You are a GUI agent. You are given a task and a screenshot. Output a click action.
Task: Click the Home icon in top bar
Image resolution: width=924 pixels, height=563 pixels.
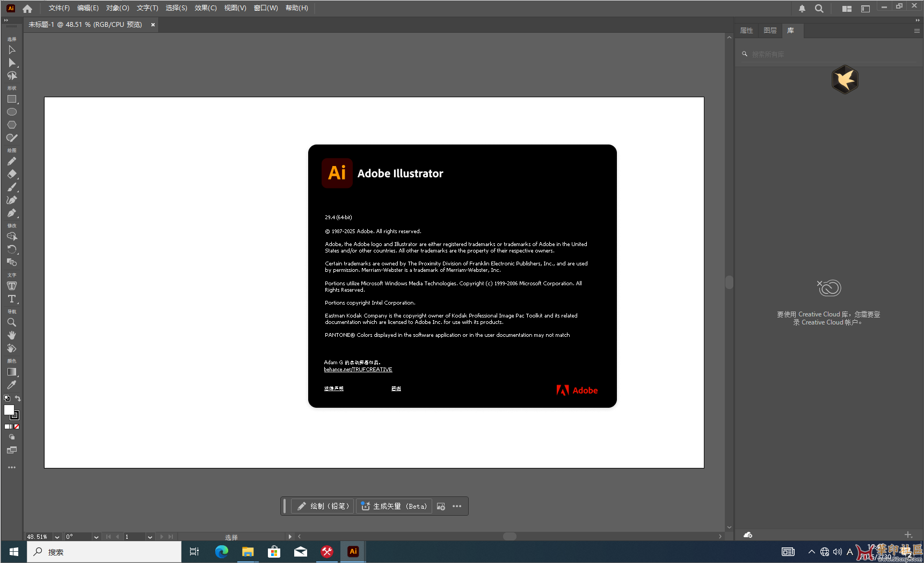pos(27,9)
